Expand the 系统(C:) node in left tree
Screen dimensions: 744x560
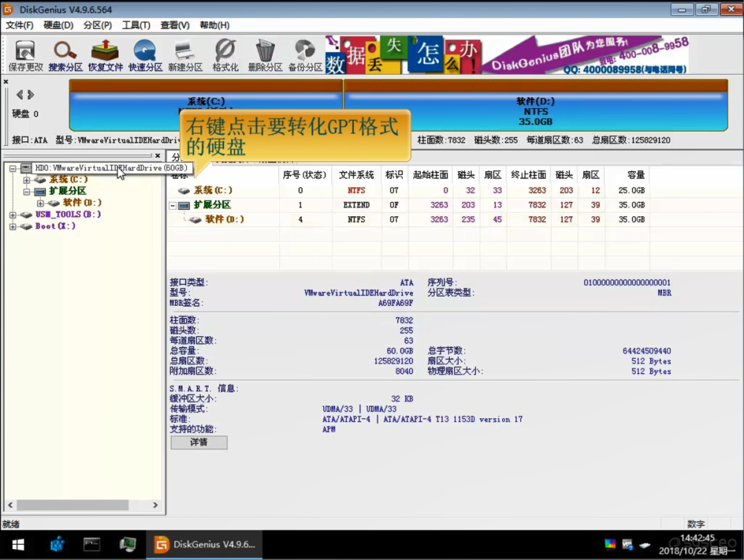27,180
